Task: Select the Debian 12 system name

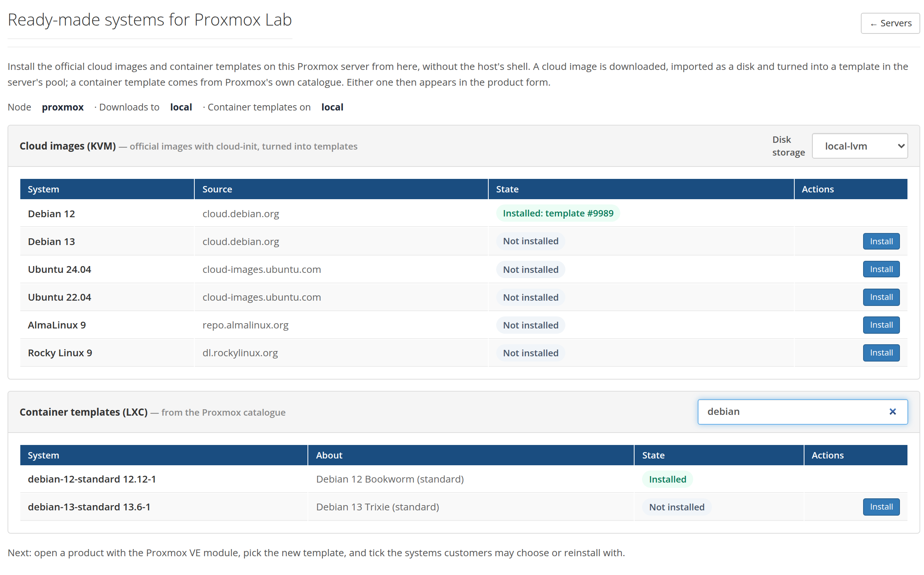Action: [52, 214]
